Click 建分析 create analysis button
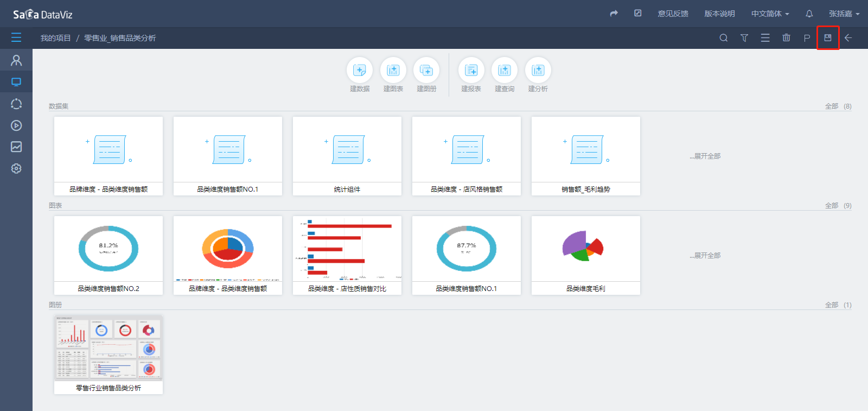Screen dimensions: 868x411 coord(538,75)
